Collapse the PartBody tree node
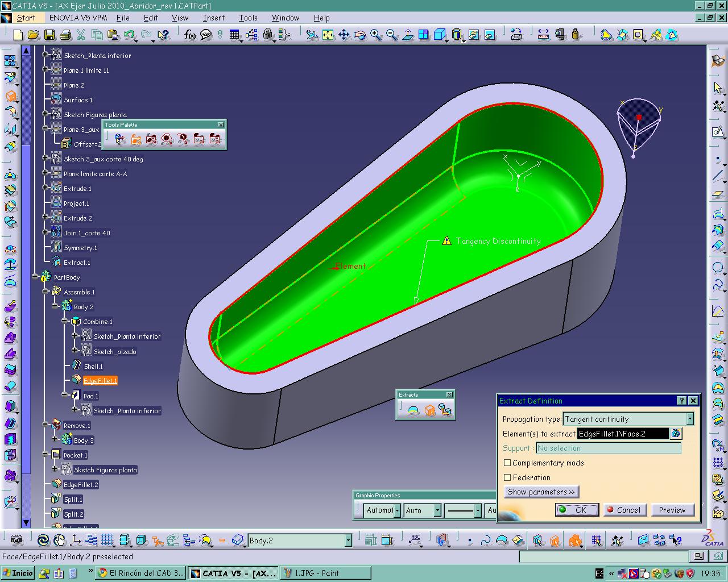The height and width of the screenshot is (582, 728). pyautogui.click(x=35, y=277)
